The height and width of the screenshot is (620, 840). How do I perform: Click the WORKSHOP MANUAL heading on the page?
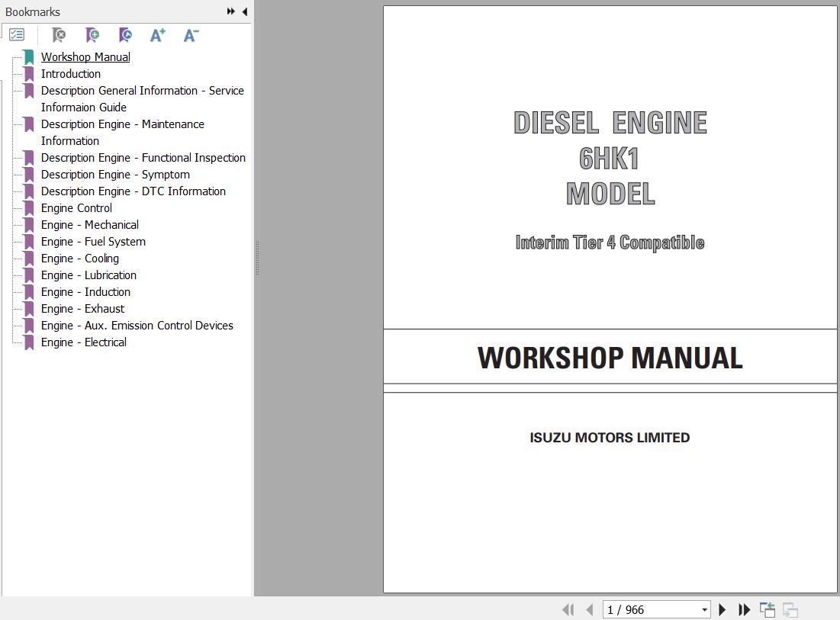click(610, 358)
